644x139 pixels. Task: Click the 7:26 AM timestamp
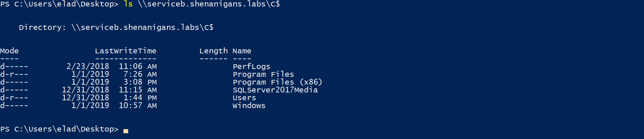(140, 74)
